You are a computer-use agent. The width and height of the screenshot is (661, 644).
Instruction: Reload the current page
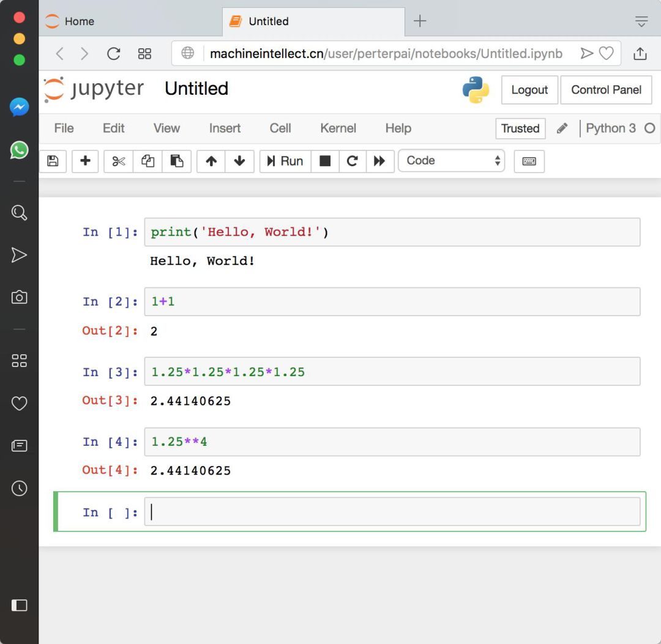point(113,53)
